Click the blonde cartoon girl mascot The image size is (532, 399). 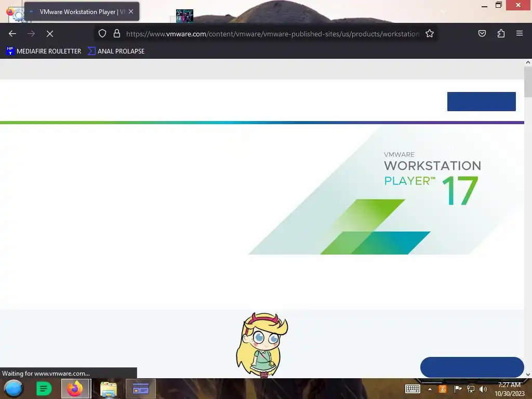tap(262, 345)
